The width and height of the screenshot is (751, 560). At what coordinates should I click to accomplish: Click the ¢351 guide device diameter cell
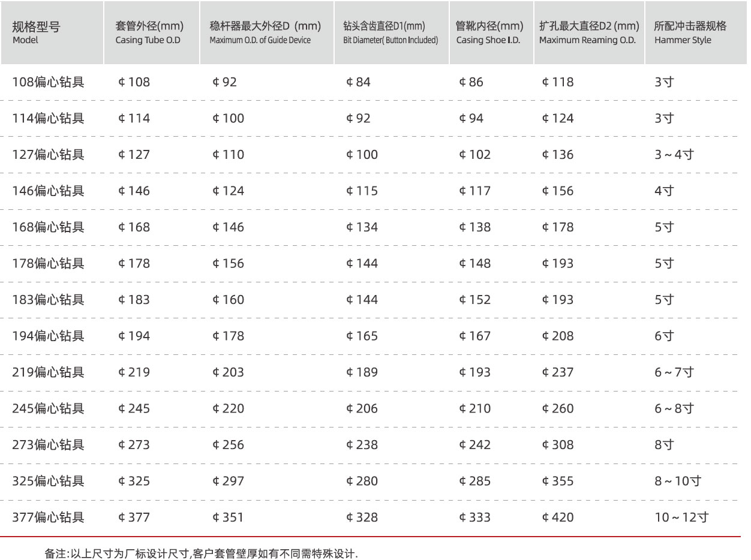pyautogui.click(x=228, y=517)
